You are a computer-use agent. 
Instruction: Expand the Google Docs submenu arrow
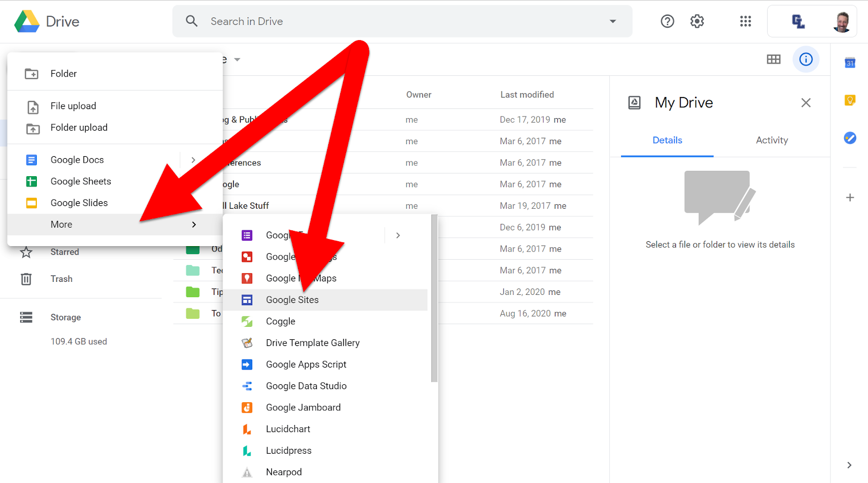tap(193, 160)
